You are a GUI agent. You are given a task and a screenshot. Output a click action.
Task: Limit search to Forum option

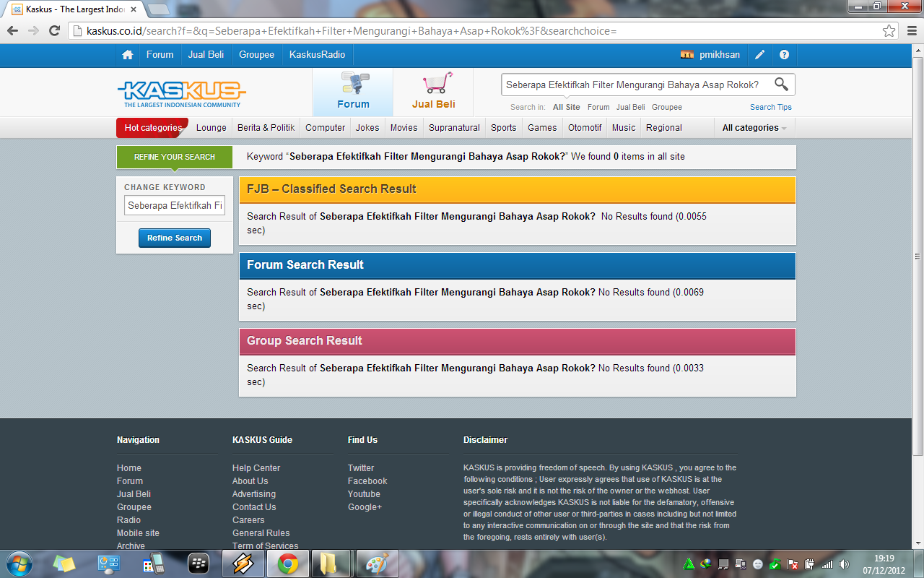click(x=598, y=107)
